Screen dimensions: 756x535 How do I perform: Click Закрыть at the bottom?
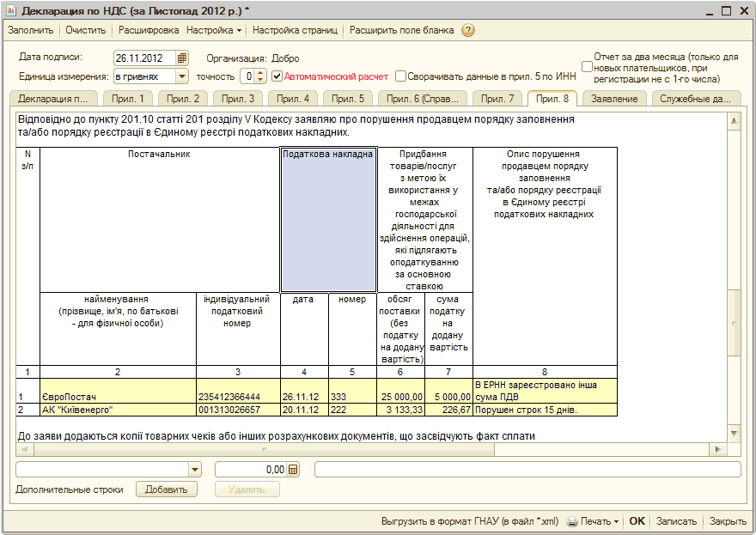pos(728,521)
